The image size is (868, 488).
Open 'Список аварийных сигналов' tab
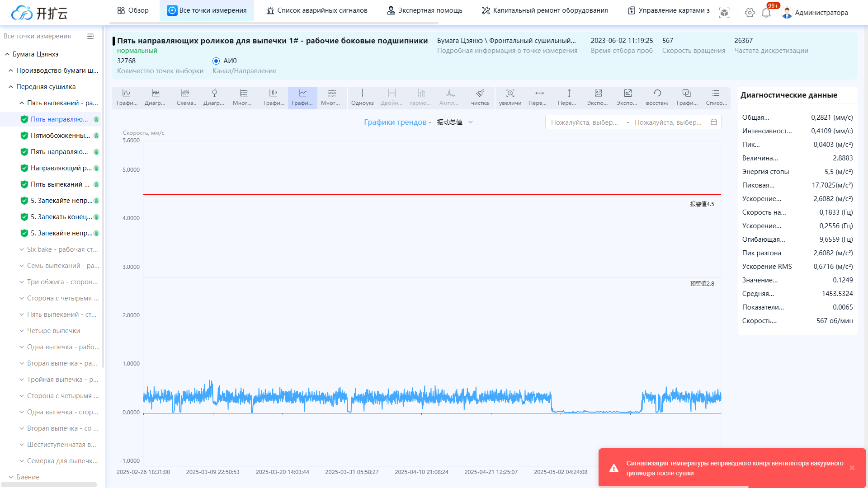[x=317, y=10]
